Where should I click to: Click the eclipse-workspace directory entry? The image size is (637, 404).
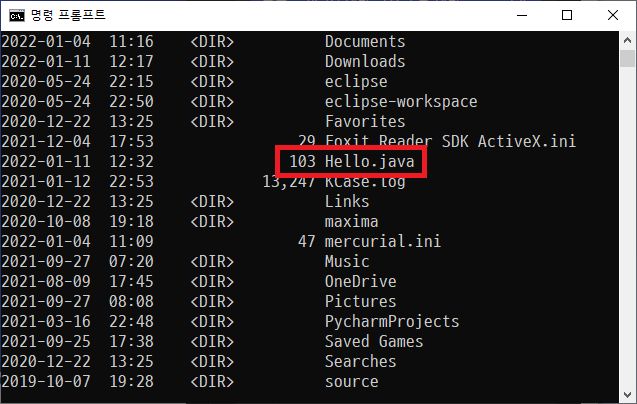[401, 102]
